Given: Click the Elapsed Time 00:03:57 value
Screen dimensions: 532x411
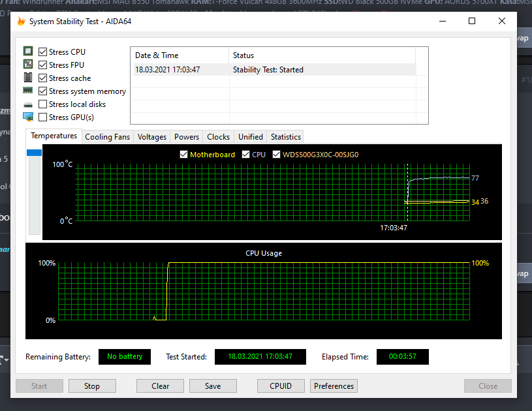Looking at the screenshot, I should click(x=402, y=356).
